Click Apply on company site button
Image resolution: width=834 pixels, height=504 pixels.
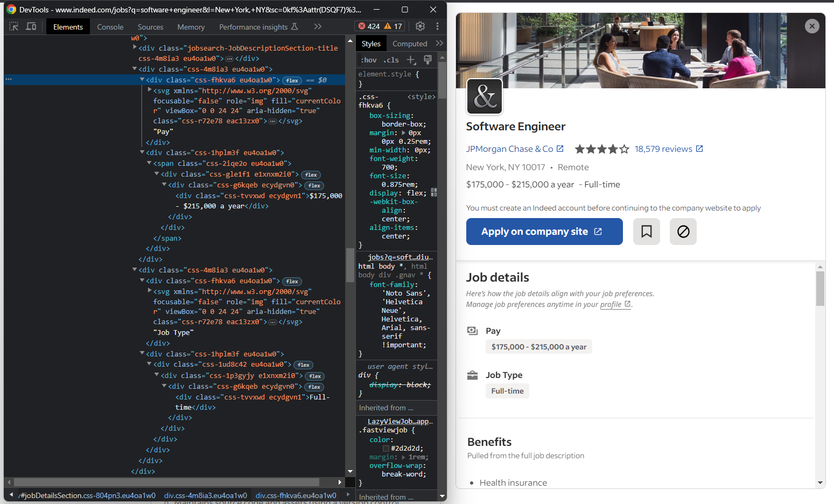click(x=544, y=232)
